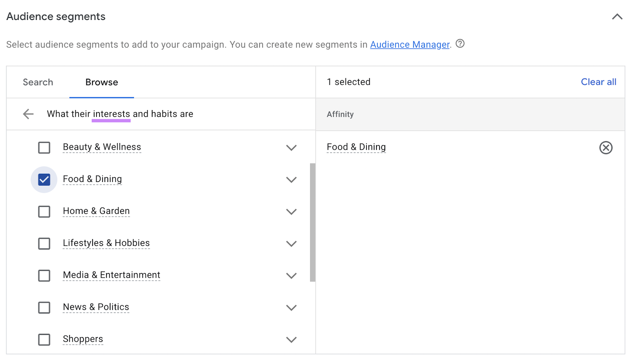Image resolution: width=636 pixels, height=364 pixels.
Task: Expand the Media & Entertainment category
Action: point(291,276)
